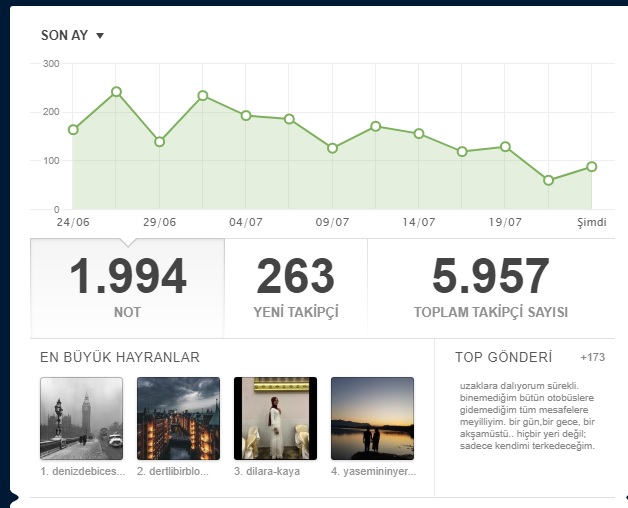Select the chart data point at 14/07

419,134
